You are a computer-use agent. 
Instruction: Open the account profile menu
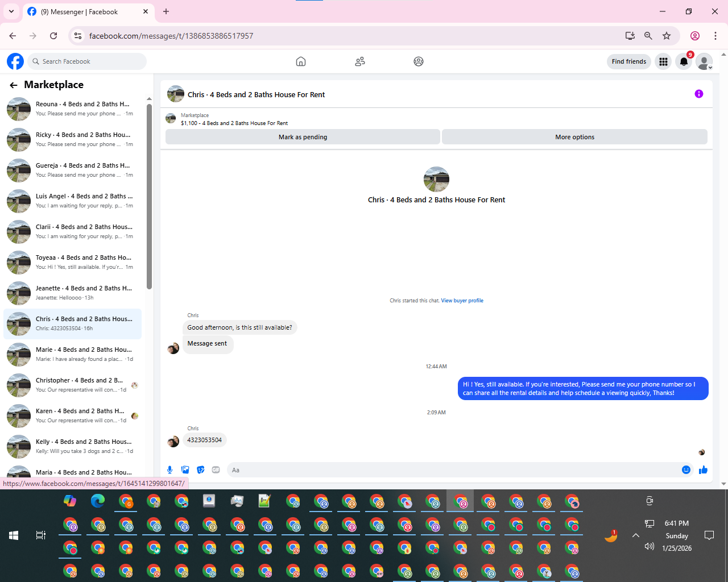point(704,61)
